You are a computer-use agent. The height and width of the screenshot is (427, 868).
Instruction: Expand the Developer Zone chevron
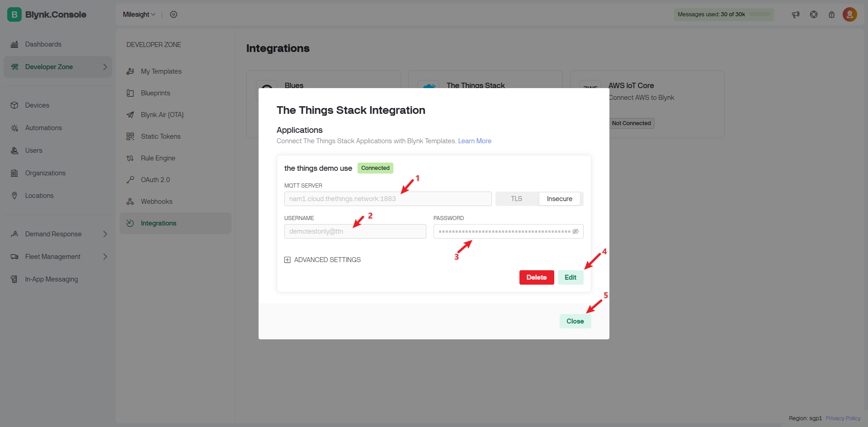(105, 67)
